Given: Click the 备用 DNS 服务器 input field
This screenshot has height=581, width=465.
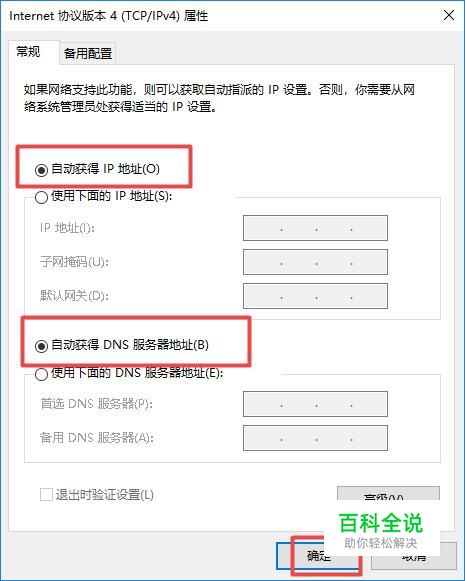Looking at the screenshot, I should [x=315, y=438].
